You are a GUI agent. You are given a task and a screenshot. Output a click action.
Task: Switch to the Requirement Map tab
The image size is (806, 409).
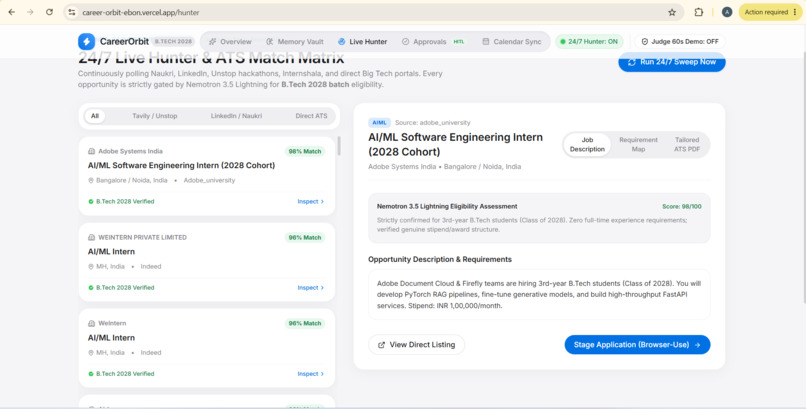[x=638, y=145]
